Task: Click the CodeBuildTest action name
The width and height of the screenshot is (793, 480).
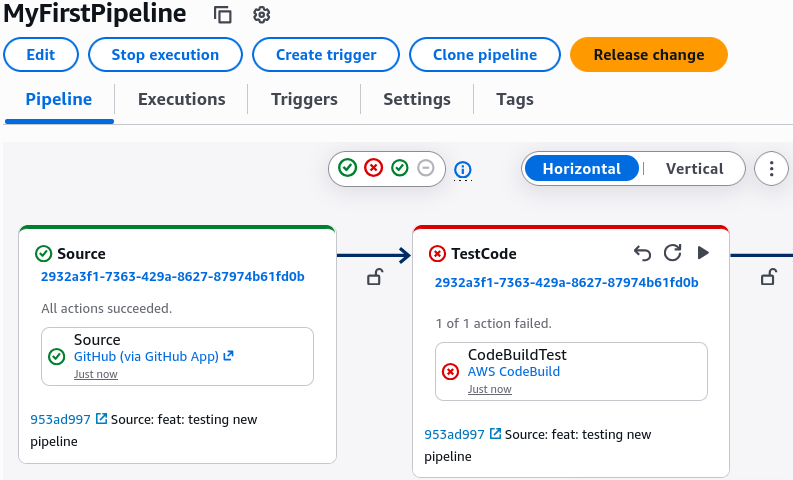Action: (x=517, y=355)
